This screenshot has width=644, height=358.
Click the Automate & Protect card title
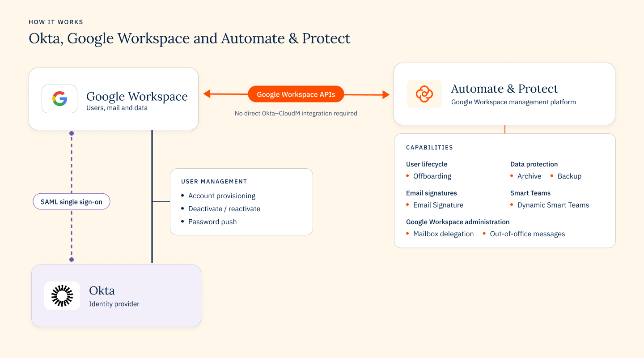click(504, 89)
